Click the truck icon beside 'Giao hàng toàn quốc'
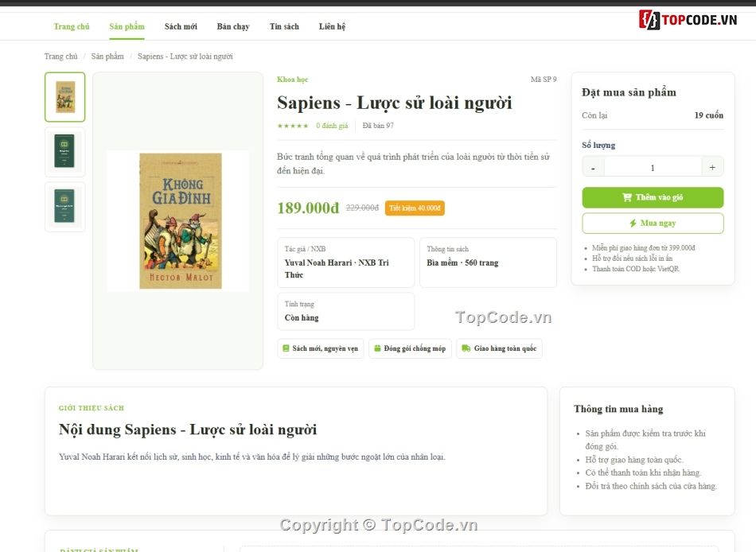 click(x=466, y=348)
